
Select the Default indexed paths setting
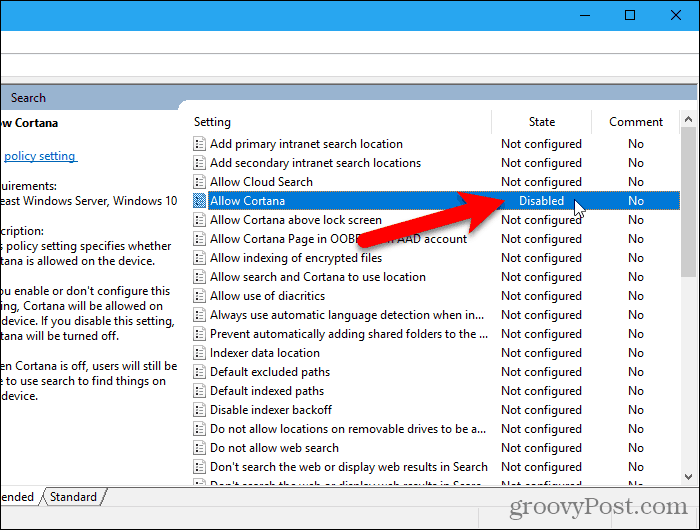267,391
